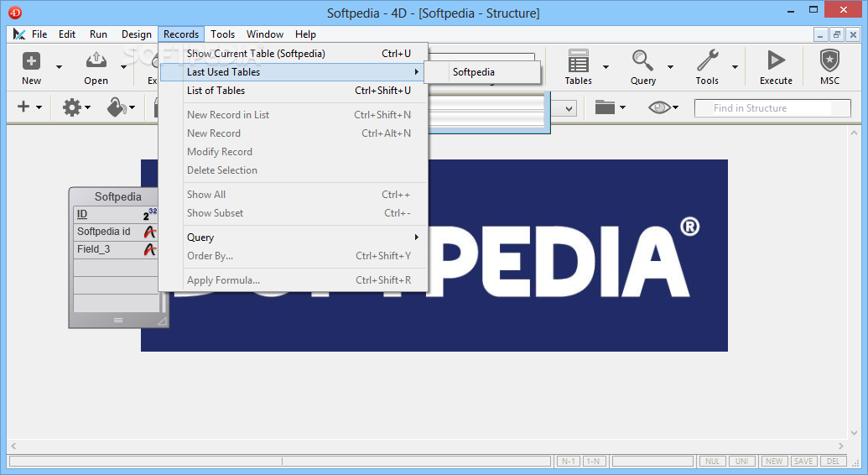Click the SAVE status bar button
The image size is (868, 475).
pyautogui.click(x=803, y=461)
